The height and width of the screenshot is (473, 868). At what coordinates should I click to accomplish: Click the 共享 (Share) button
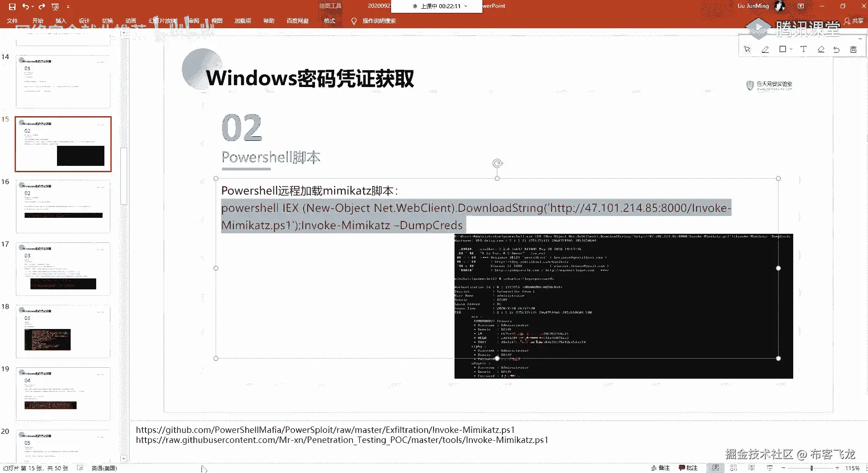(x=854, y=21)
